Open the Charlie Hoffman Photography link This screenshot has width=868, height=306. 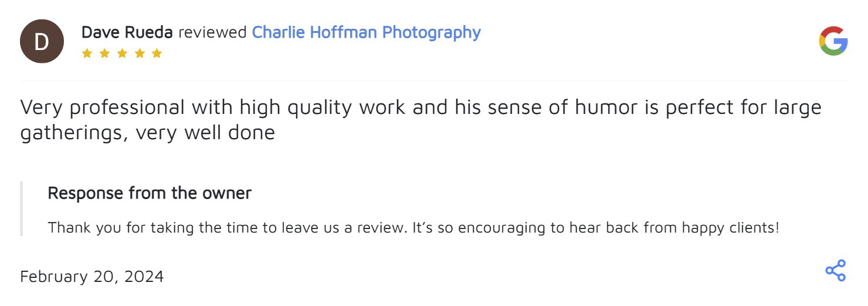[x=365, y=32]
